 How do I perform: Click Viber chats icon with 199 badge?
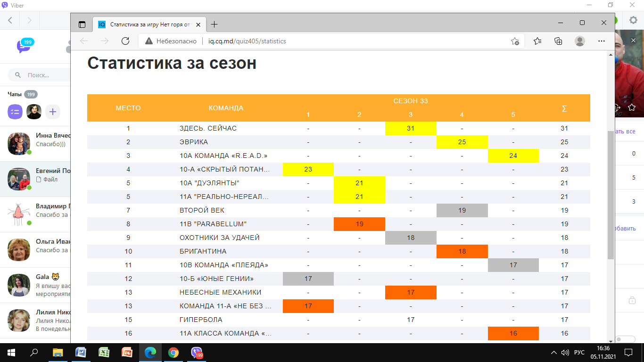coord(23,46)
